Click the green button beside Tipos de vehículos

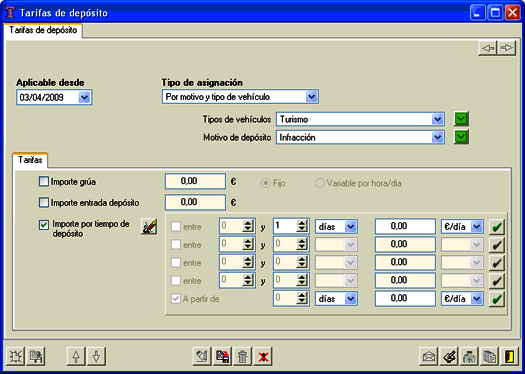tap(461, 119)
